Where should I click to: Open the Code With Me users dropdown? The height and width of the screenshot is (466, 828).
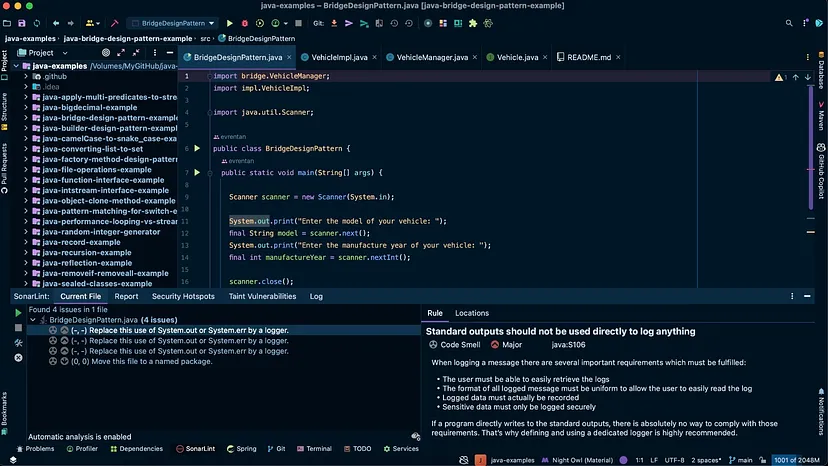pyautogui.click(x=93, y=23)
